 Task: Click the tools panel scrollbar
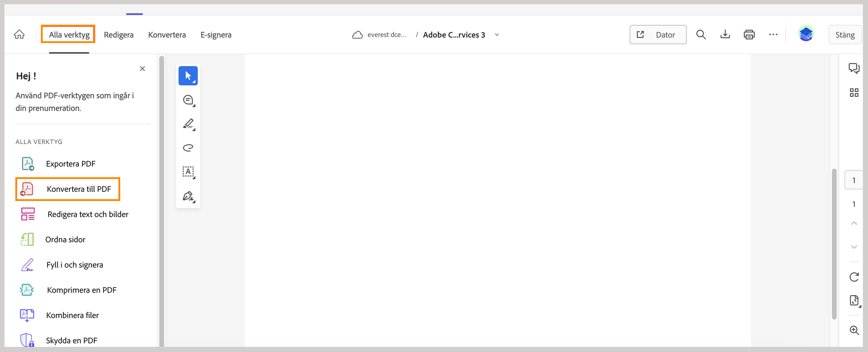pos(161,201)
